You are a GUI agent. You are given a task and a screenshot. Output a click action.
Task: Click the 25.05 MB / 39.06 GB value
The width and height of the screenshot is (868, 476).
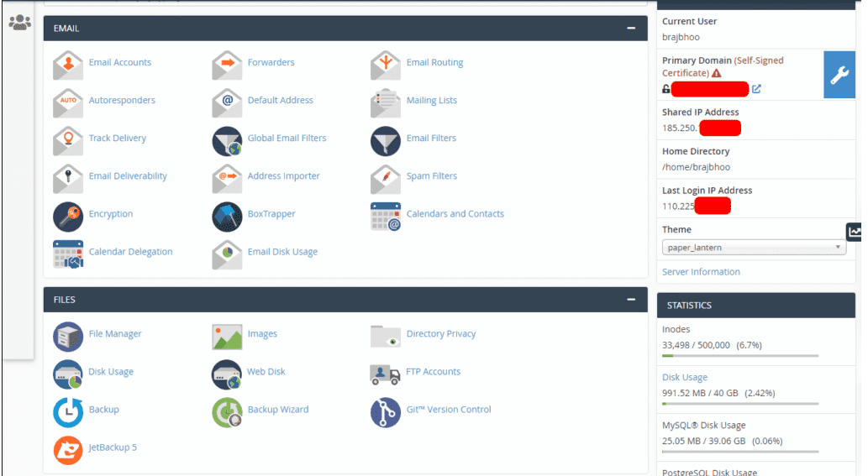(x=703, y=442)
